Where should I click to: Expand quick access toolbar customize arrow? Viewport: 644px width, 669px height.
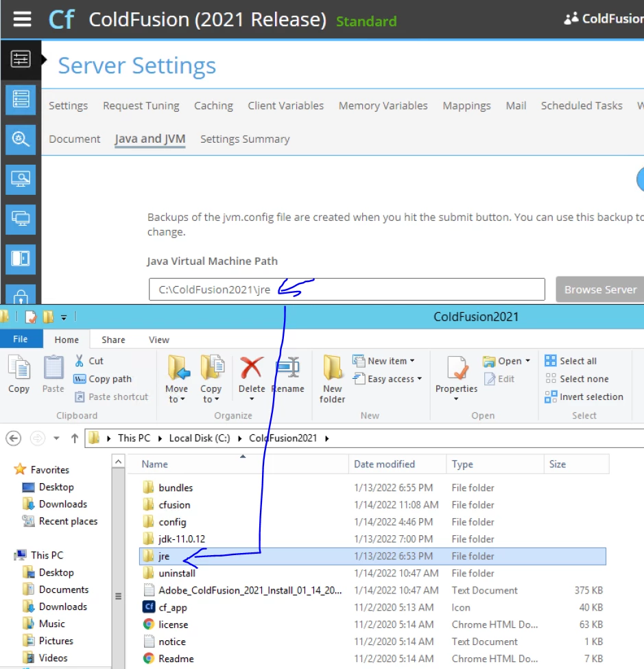pyautogui.click(x=64, y=317)
